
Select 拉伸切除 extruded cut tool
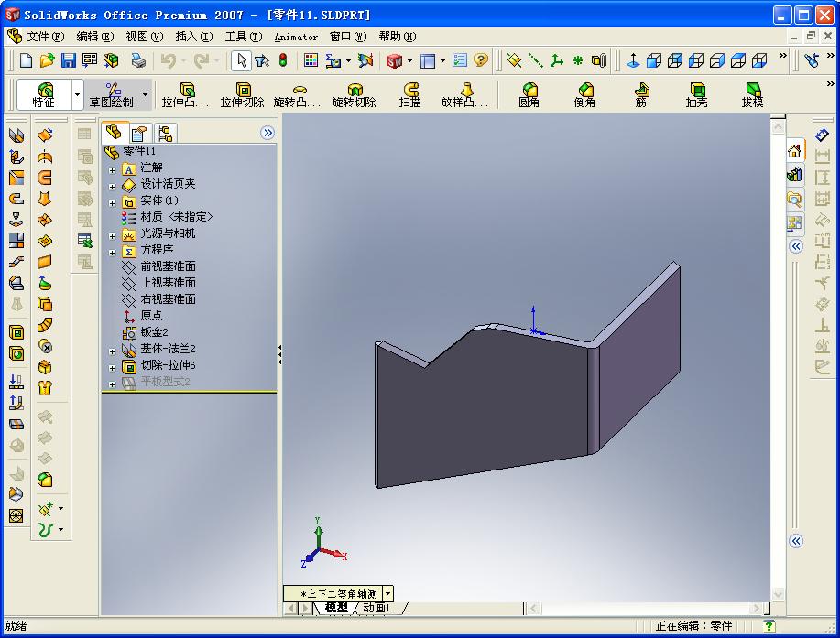pyautogui.click(x=242, y=94)
